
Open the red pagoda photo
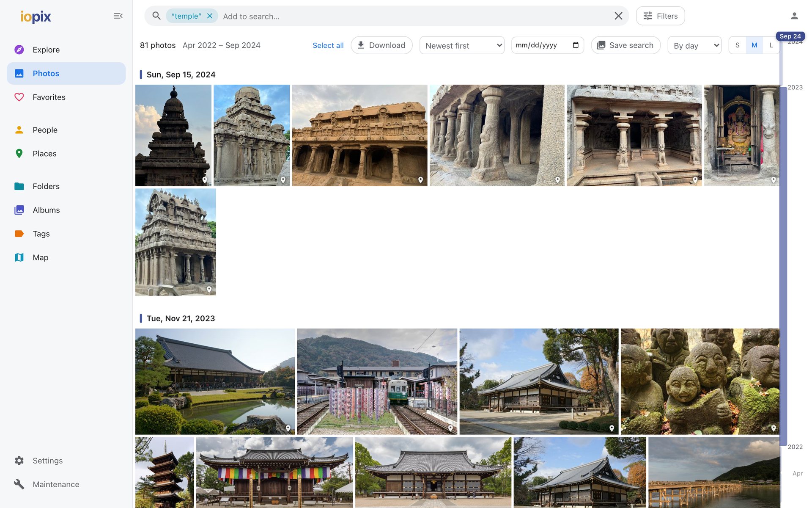coord(165,472)
